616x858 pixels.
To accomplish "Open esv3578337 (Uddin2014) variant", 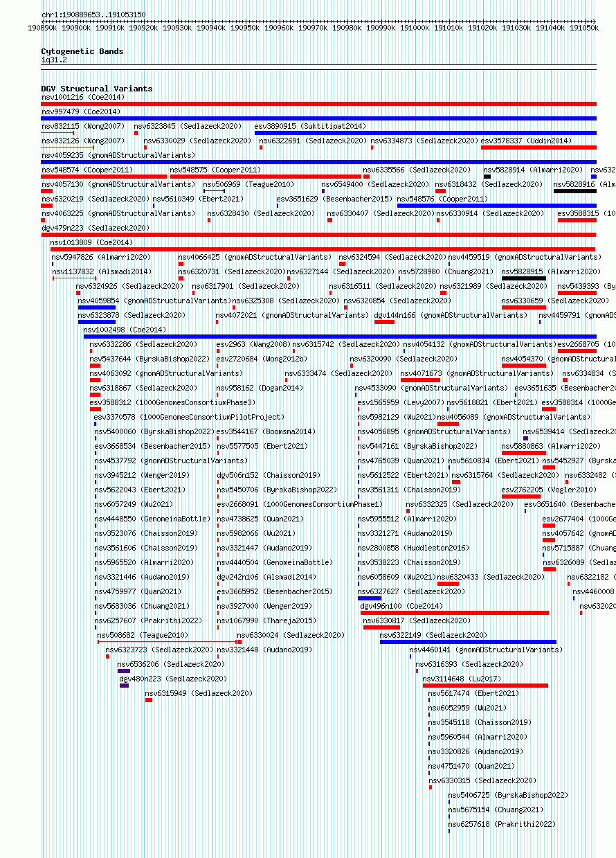I will [x=526, y=141].
